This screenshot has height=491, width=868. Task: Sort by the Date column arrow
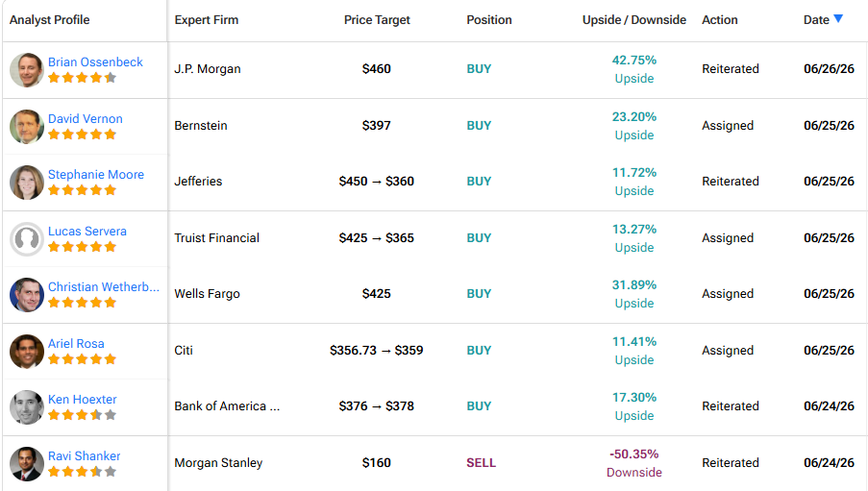(x=838, y=19)
